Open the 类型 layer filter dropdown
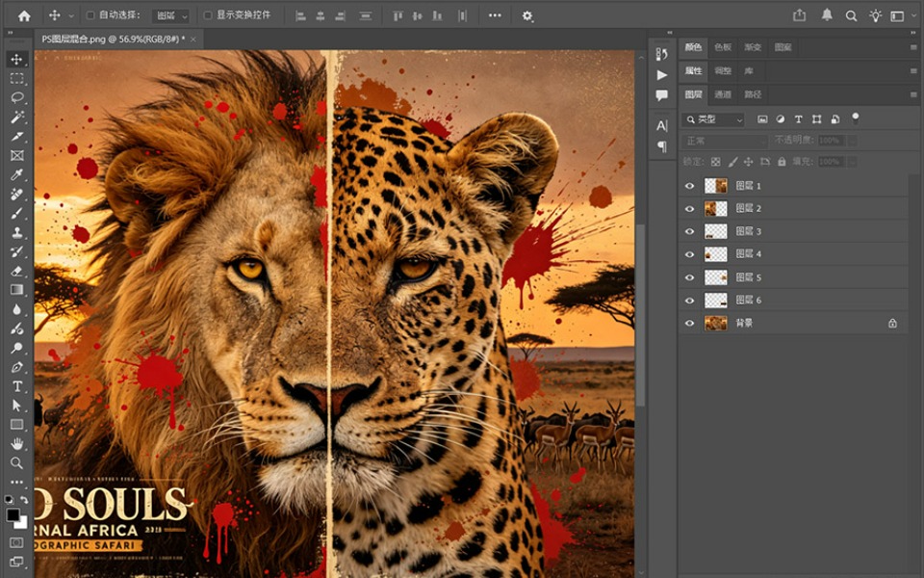Viewport: 924px width, 578px height. pyautogui.click(x=713, y=119)
